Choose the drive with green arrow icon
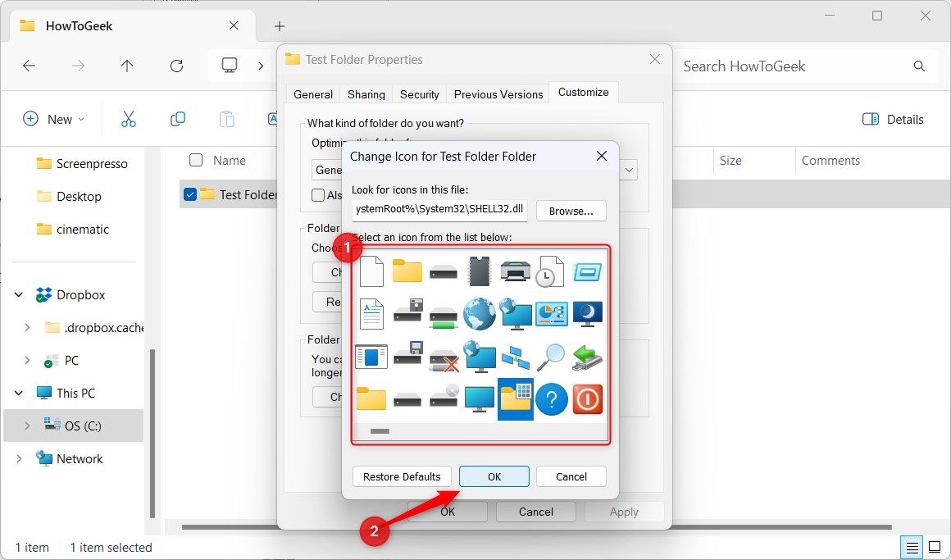 587,357
